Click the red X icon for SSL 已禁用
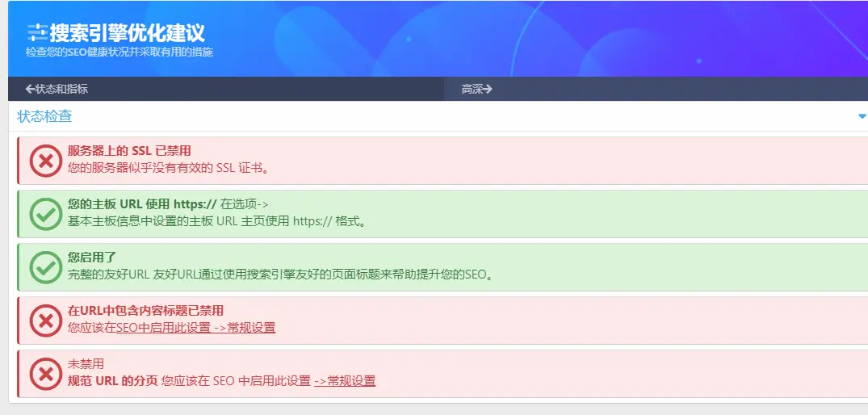The height and width of the screenshot is (415, 868). [46, 161]
